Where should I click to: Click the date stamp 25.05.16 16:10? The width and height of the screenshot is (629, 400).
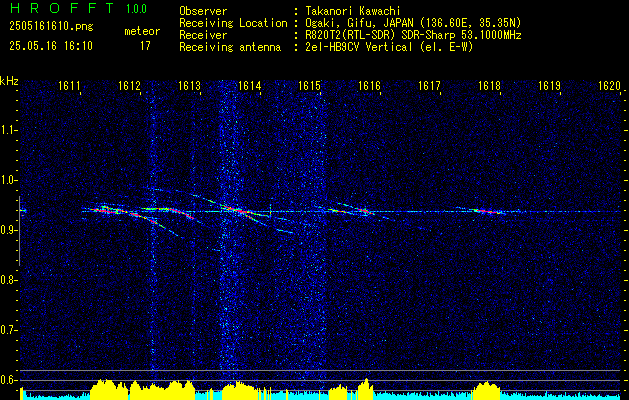(51, 46)
